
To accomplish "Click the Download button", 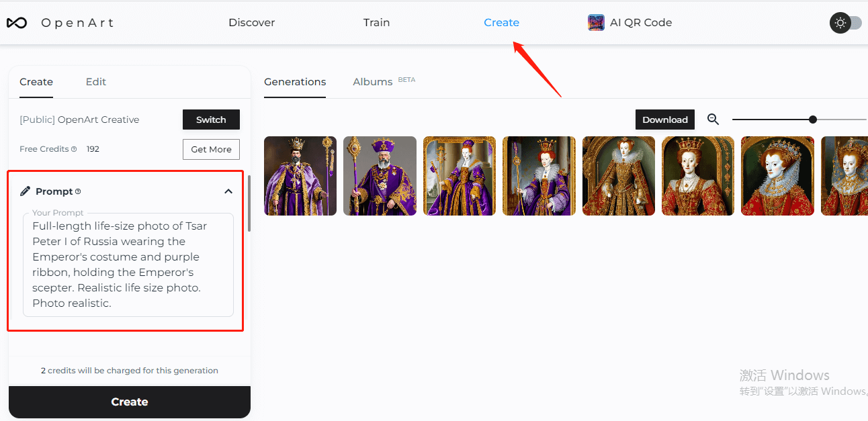I will (665, 120).
